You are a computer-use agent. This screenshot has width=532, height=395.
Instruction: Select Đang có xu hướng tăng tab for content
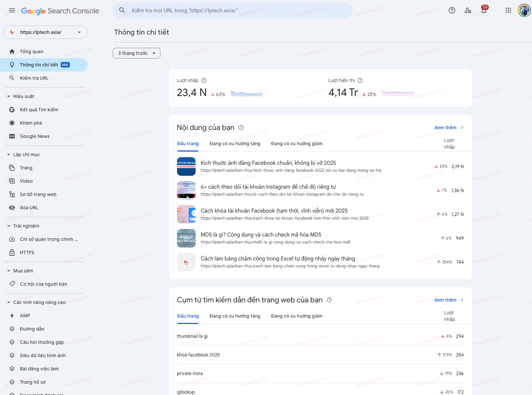click(235, 144)
